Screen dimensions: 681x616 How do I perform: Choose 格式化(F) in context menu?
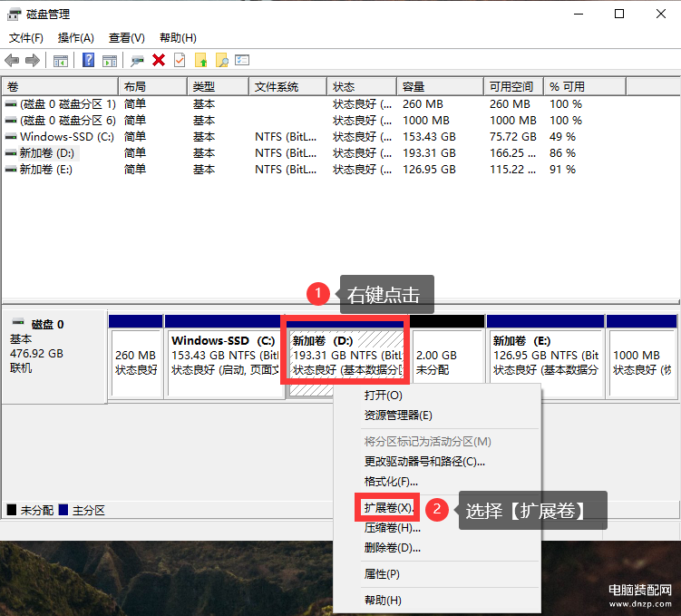391,481
